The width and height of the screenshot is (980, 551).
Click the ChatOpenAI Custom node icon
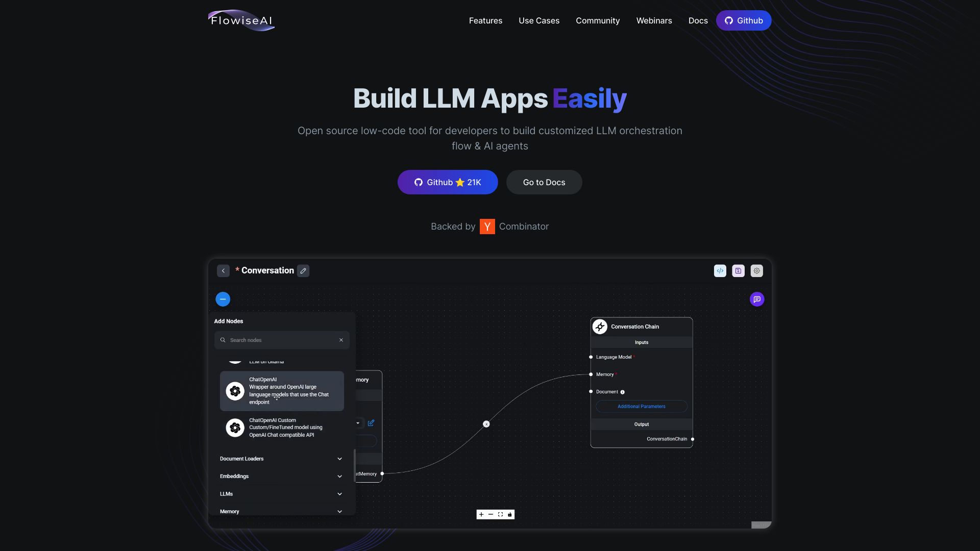pyautogui.click(x=235, y=427)
